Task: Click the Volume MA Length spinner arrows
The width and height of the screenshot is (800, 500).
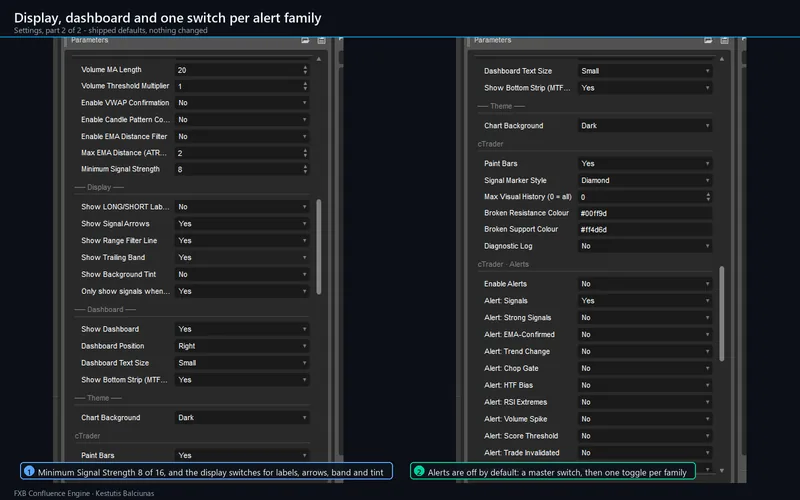Action: [x=305, y=70]
